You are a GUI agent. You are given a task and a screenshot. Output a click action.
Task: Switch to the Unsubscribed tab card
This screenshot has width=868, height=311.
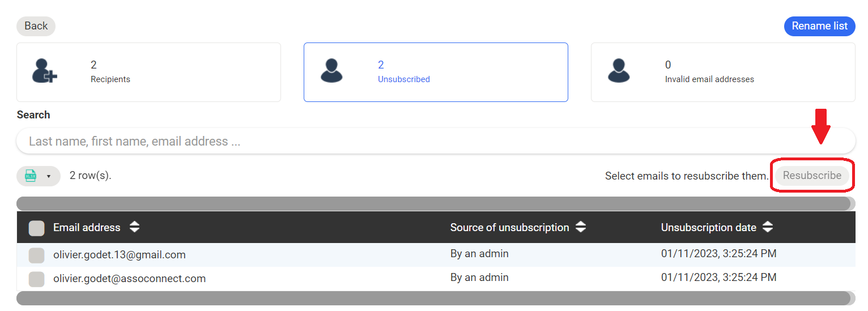pos(436,73)
